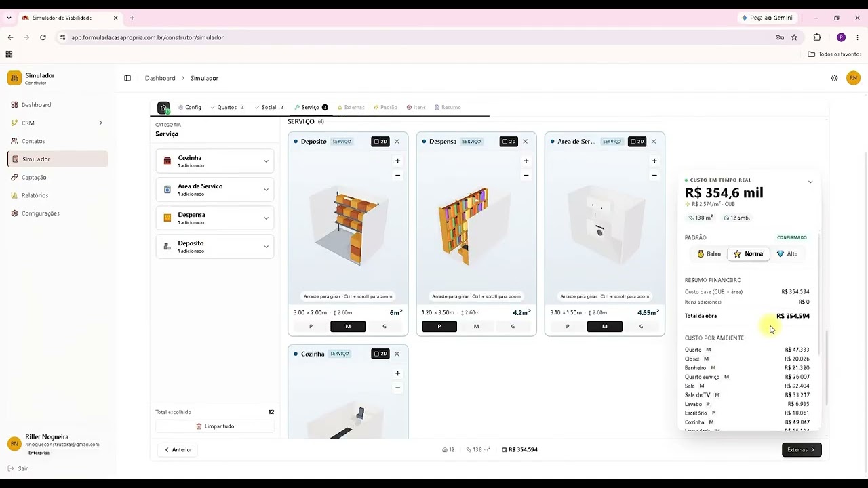Image resolution: width=868 pixels, height=488 pixels.
Task: Switch to the Quartos step tab
Action: (227, 108)
